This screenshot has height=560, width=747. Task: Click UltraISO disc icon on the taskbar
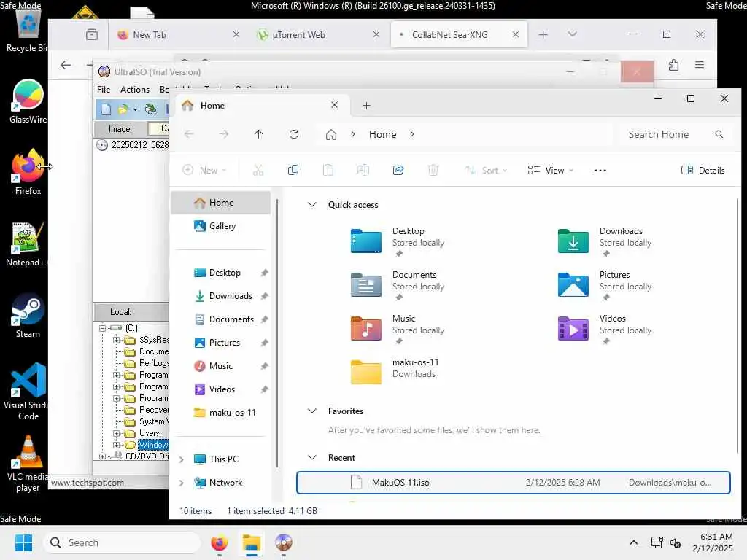[284, 542]
